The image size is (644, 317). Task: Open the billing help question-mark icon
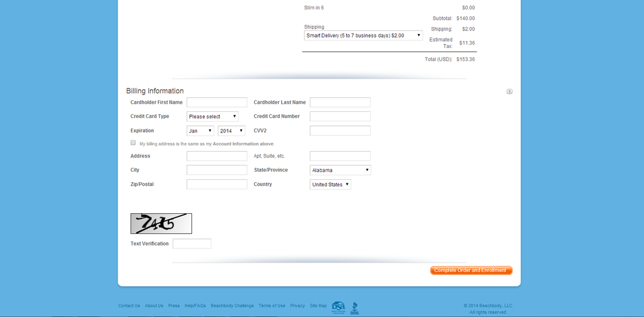tap(509, 91)
